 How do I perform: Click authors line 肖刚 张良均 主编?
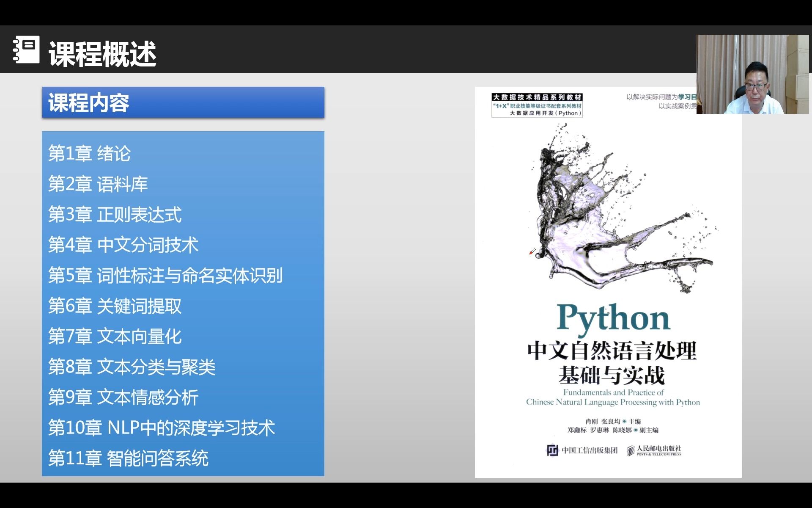(613, 421)
